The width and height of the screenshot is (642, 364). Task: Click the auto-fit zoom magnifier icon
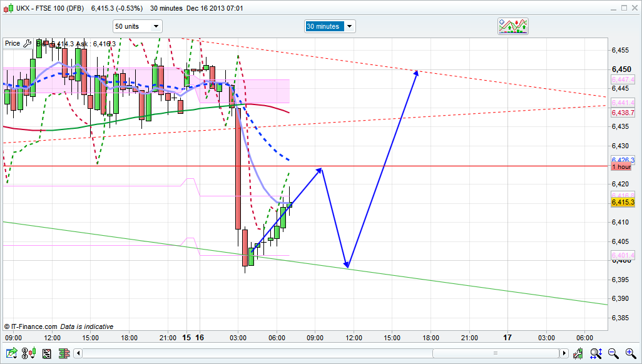click(x=597, y=354)
